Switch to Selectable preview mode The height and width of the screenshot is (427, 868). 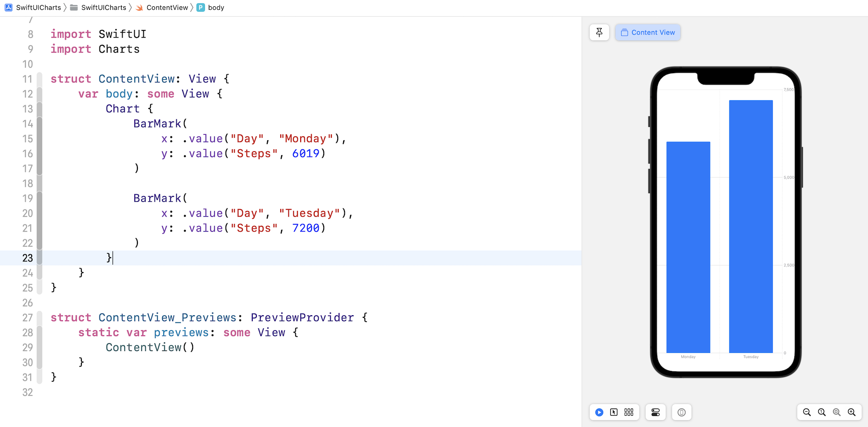(x=614, y=412)
